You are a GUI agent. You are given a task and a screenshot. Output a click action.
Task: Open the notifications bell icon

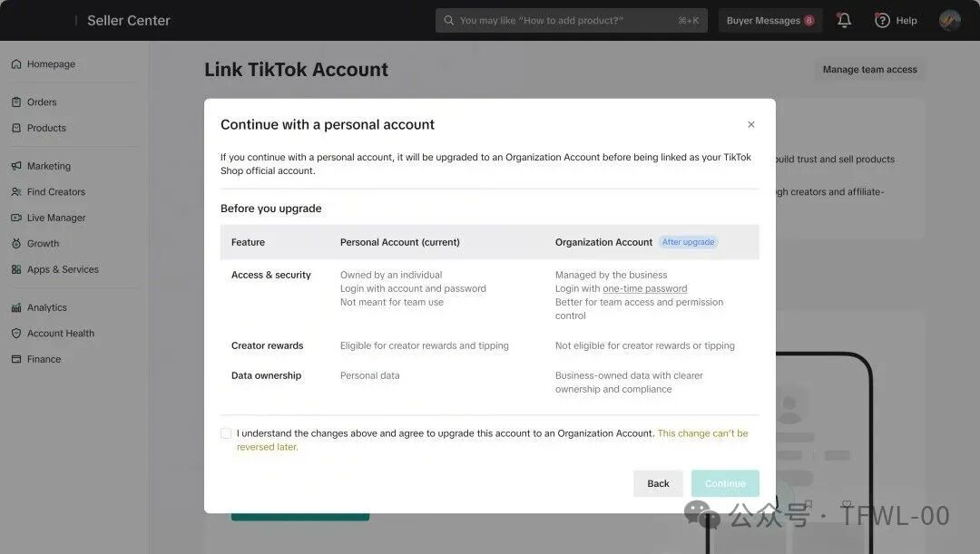(x=844, y=20)
